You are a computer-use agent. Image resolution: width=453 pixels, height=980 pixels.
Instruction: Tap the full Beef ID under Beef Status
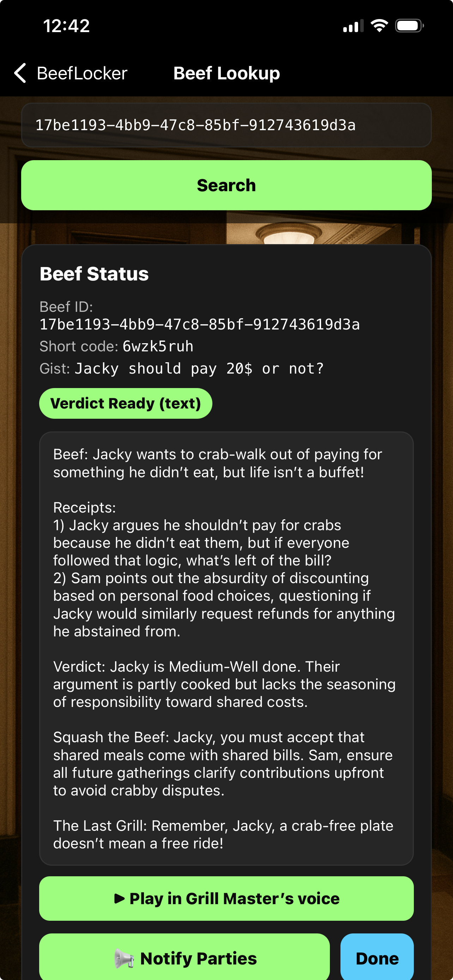click(200, 325)
